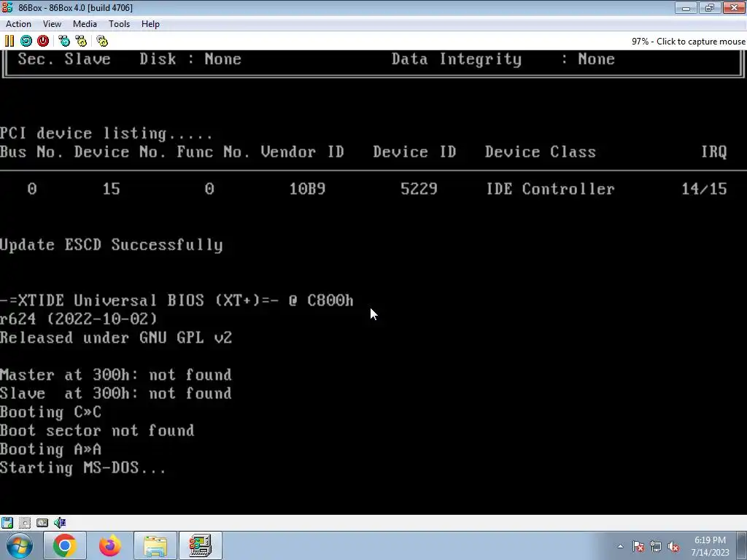Image resolution: width=747 pixels, height=560 pixels.
Task: Launch Firefox from the taskbar
Action: [x=110, y=545]
